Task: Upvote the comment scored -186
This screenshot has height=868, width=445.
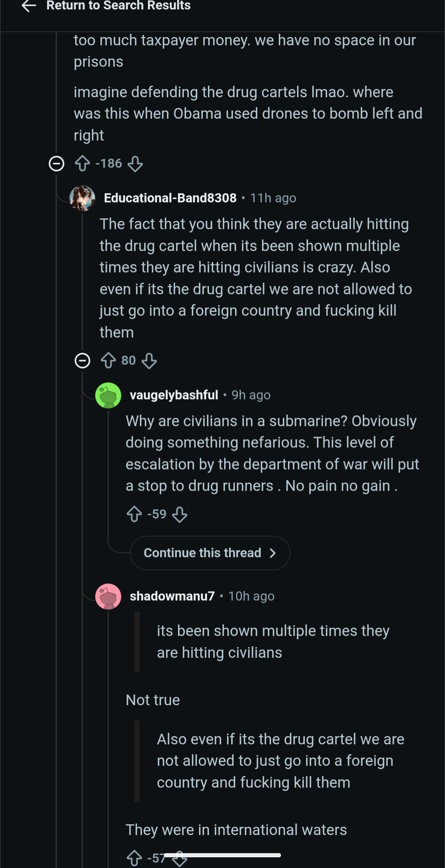Action: click(x=82, y=163)
